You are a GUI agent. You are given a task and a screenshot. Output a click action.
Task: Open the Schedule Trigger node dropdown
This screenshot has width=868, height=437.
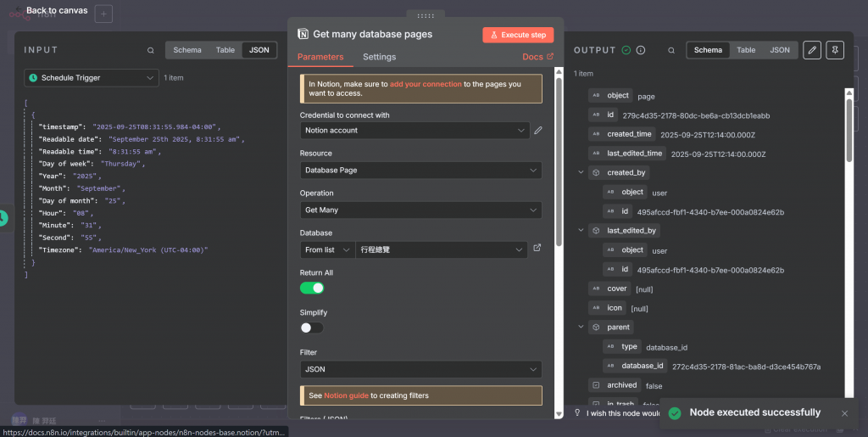[92, 78]
